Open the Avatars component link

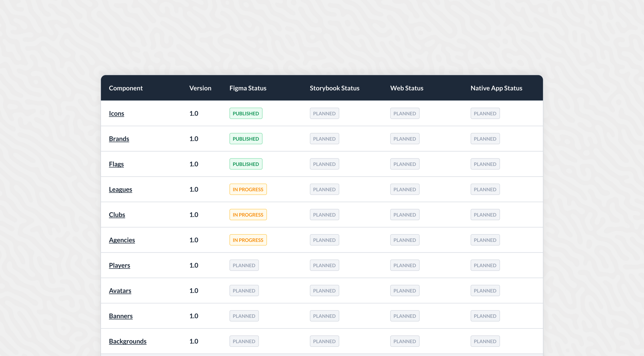click(120, 291)
